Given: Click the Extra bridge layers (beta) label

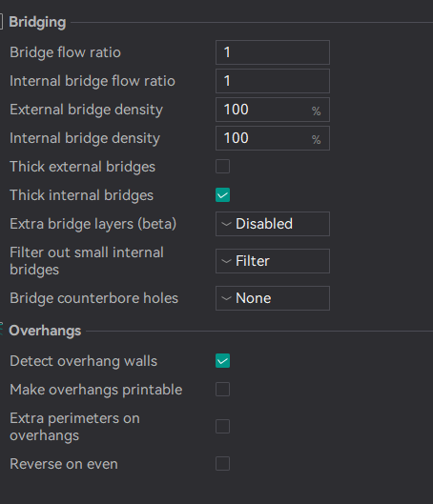Looking at the screenshot, I should click(93, 224).
